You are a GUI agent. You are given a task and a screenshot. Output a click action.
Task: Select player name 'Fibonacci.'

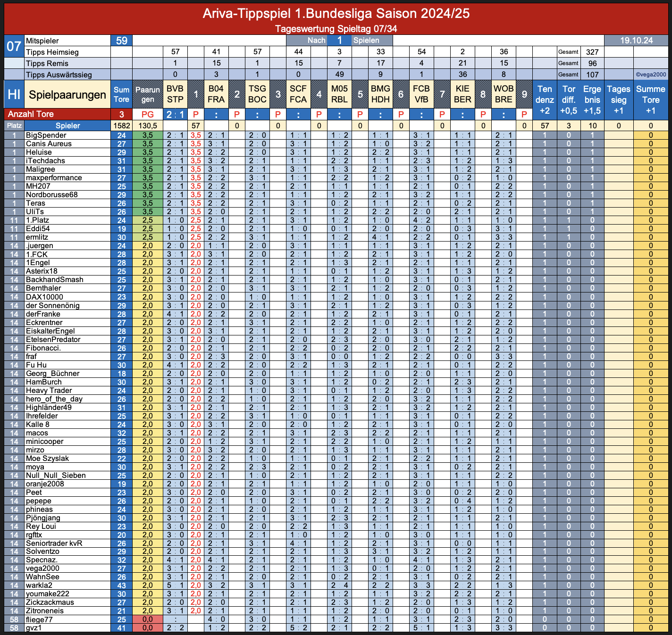click(43, 348)
